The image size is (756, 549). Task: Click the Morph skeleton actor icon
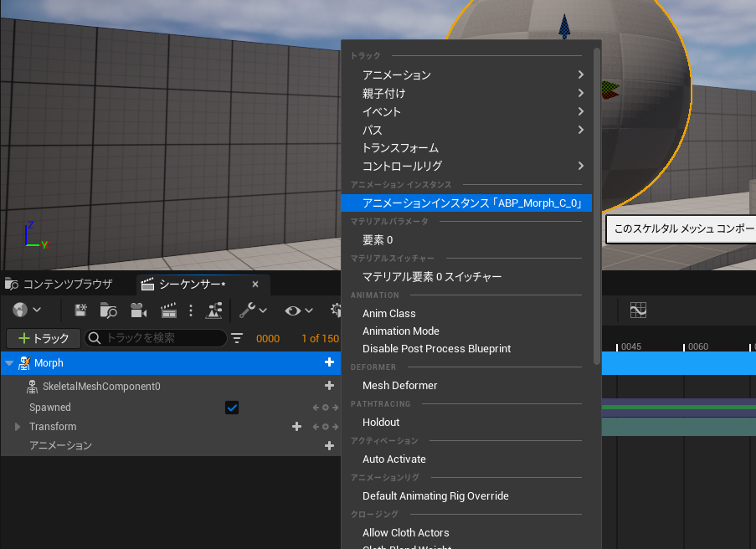[24, 363]
